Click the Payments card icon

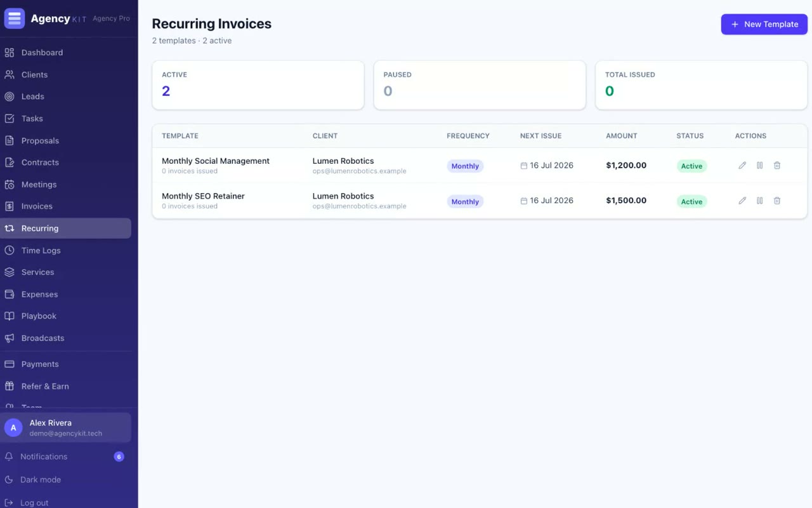coord(10,364)
